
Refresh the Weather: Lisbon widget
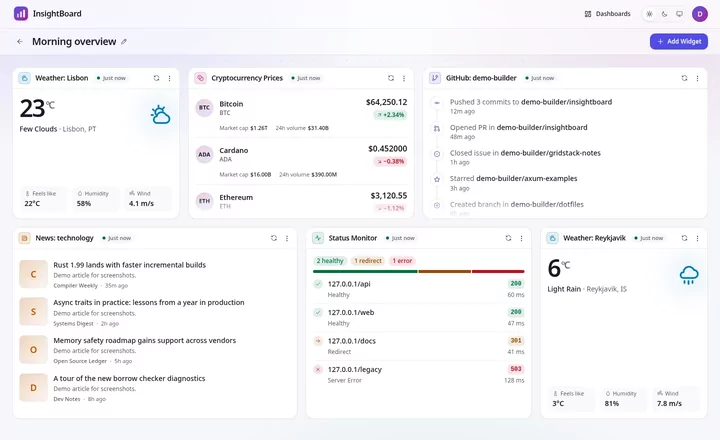[157, 78]
